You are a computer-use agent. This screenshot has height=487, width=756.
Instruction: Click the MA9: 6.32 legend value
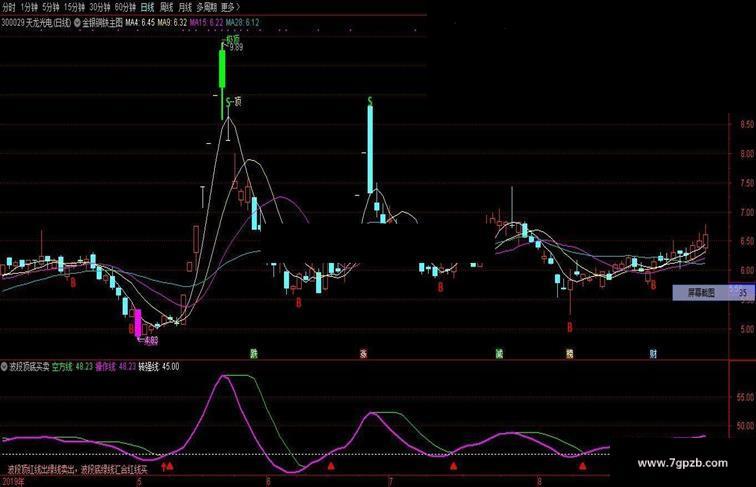pyautogui.click(x=172, y=22)
